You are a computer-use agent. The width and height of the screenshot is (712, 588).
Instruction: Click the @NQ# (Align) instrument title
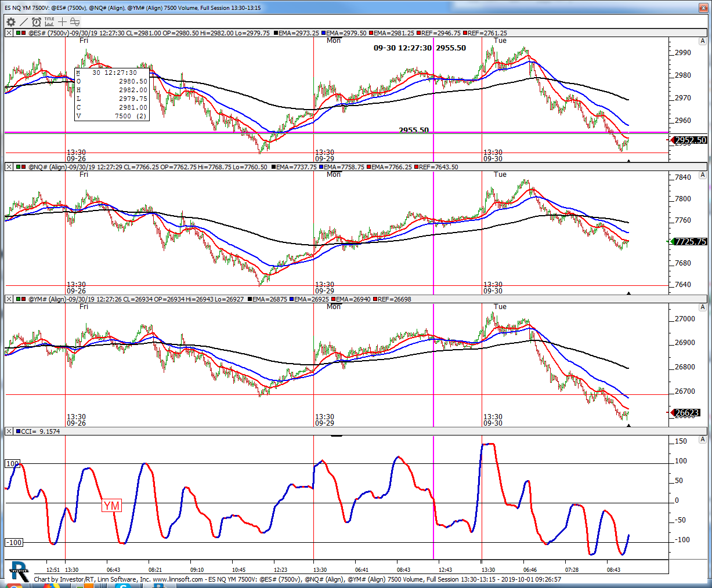48,167
